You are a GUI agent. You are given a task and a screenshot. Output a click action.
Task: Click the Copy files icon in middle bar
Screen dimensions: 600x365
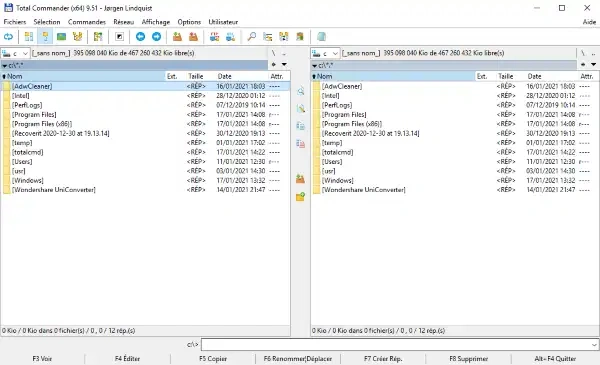301,126
